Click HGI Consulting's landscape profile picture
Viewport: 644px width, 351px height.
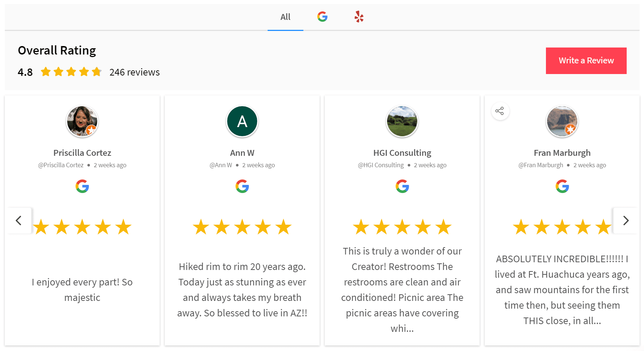402,121
